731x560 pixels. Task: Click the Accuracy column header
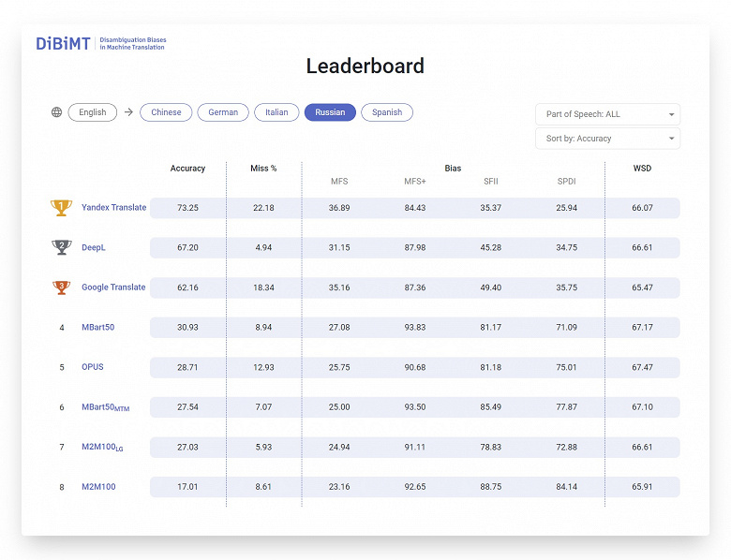pyautogui.click(x=187, y=169)
